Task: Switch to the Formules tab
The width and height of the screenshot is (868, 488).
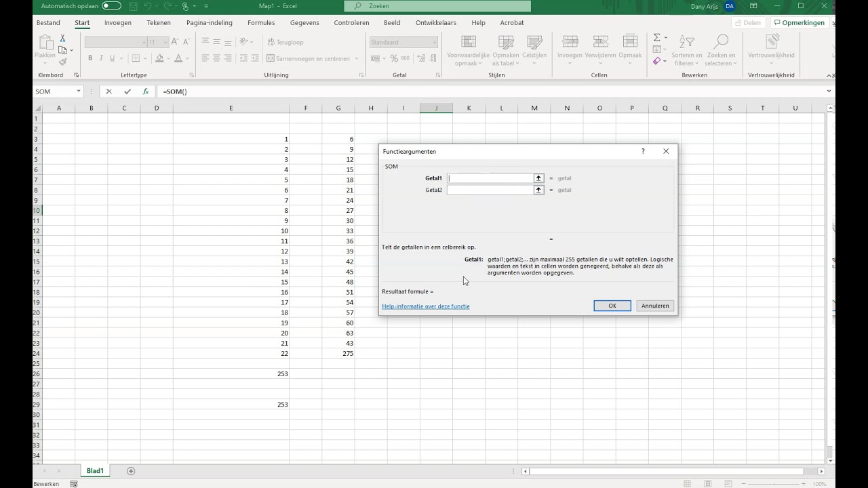Action: (261, 22)
